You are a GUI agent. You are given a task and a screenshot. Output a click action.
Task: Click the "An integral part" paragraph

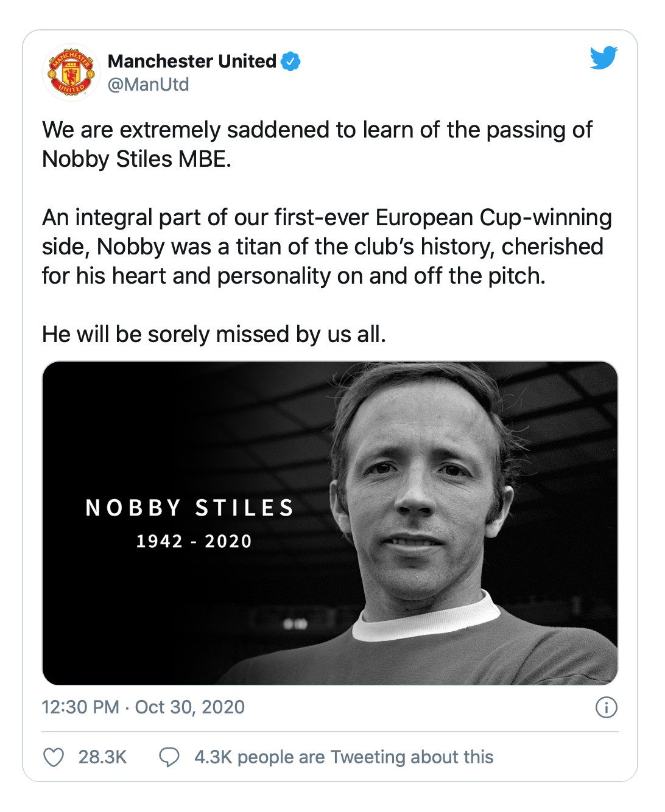(x=326, y=247)
